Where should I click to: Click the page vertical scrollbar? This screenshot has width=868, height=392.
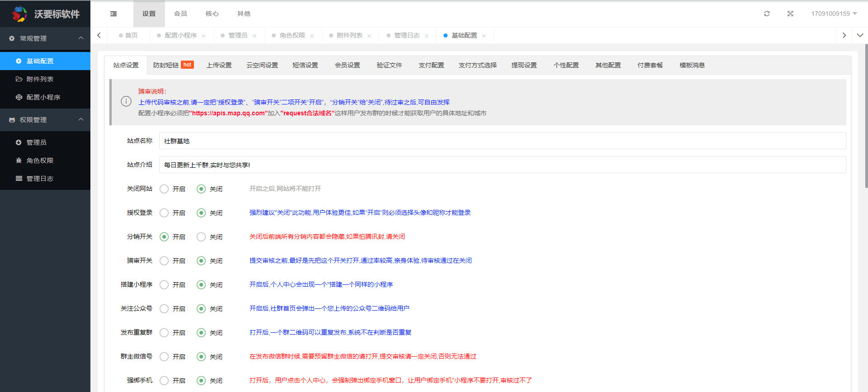pyautogui.click(x=866, y=116)
